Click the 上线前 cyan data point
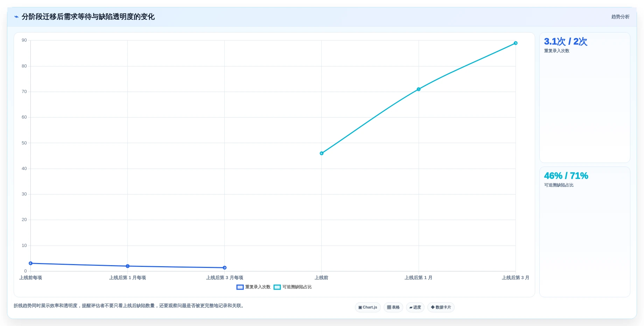644x326 pixels. click(x=322, y=153)
